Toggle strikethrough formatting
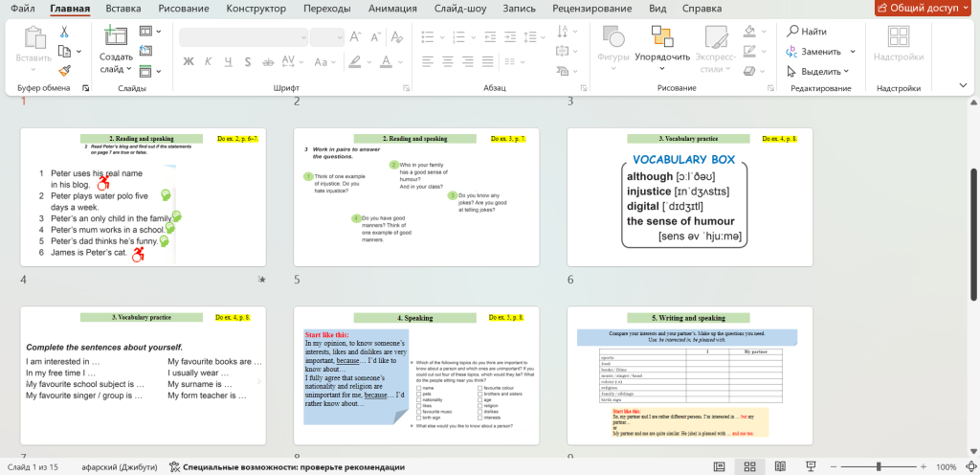This screenshot has width=980, height=475. click(268, 62)
